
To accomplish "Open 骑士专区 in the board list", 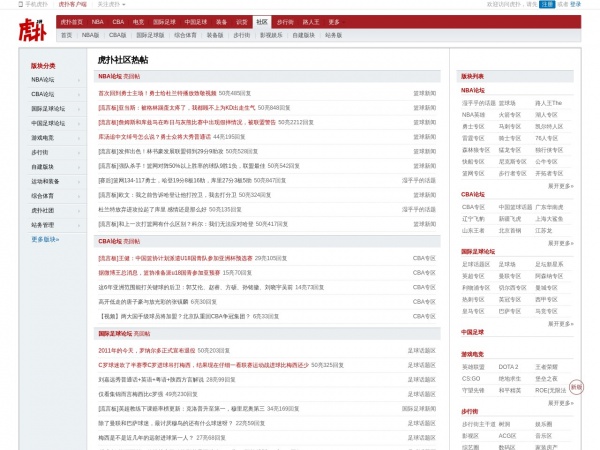I will [510, 138].
